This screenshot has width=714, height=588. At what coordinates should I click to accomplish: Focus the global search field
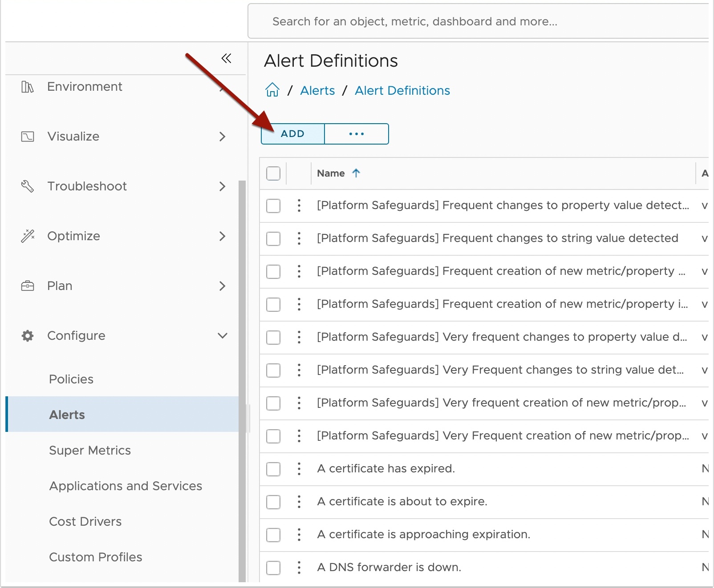[x=479, y=21]
